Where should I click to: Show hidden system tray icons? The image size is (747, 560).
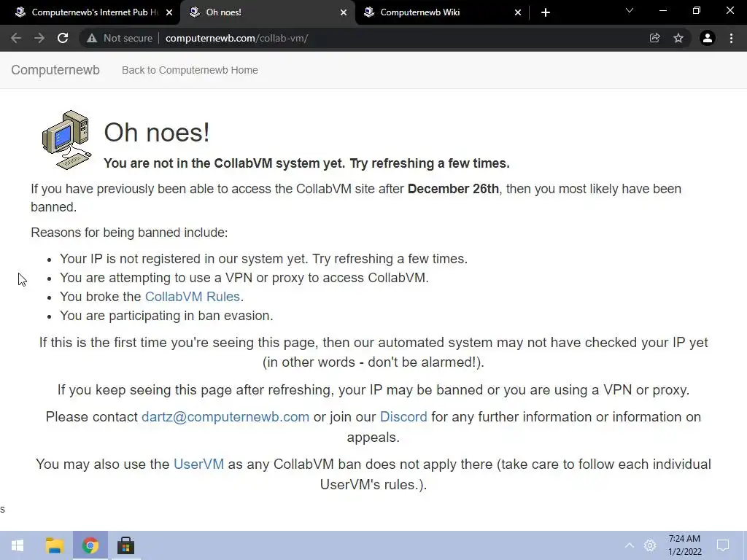(x=630, y=545)
